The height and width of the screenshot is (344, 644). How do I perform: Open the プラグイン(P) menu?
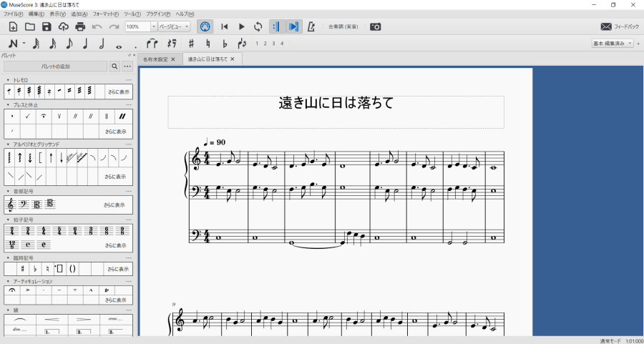click(x=157, y=14)
